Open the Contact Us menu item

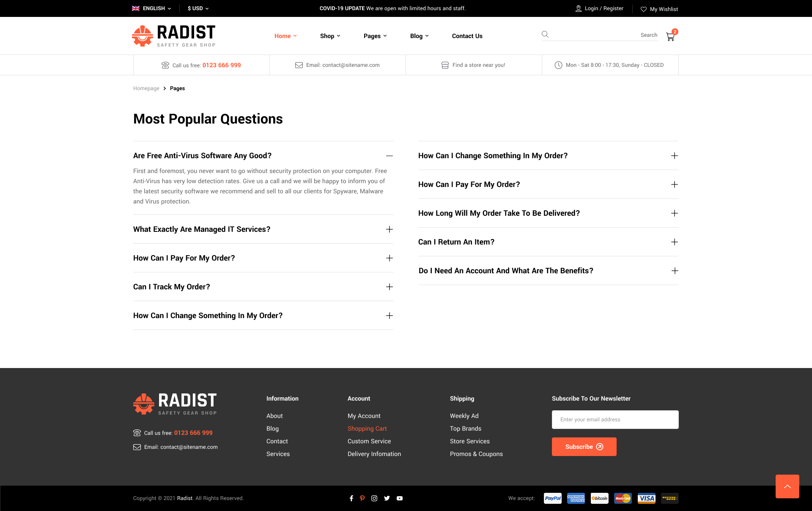click(467, 36)
